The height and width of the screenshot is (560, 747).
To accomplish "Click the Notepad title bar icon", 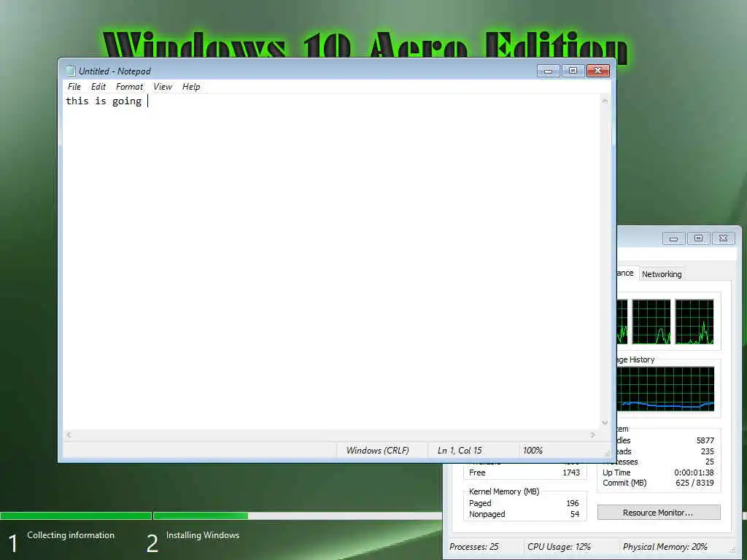I will (x=71, y=71).
